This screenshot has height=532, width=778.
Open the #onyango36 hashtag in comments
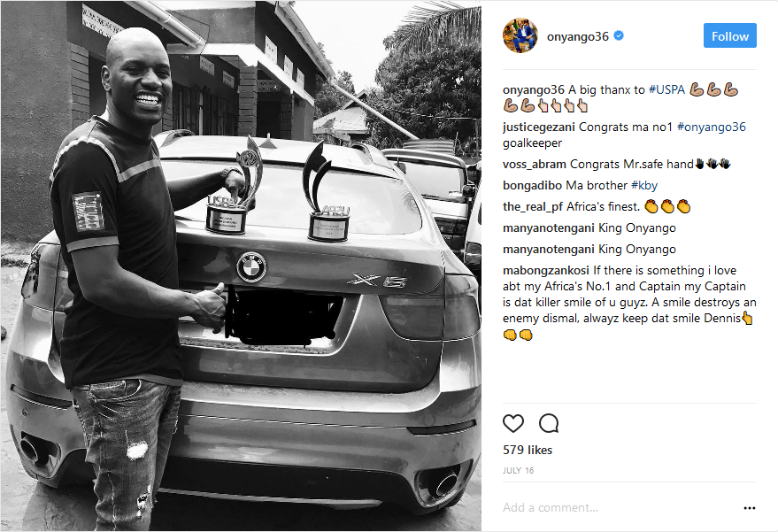pos(711,127)
